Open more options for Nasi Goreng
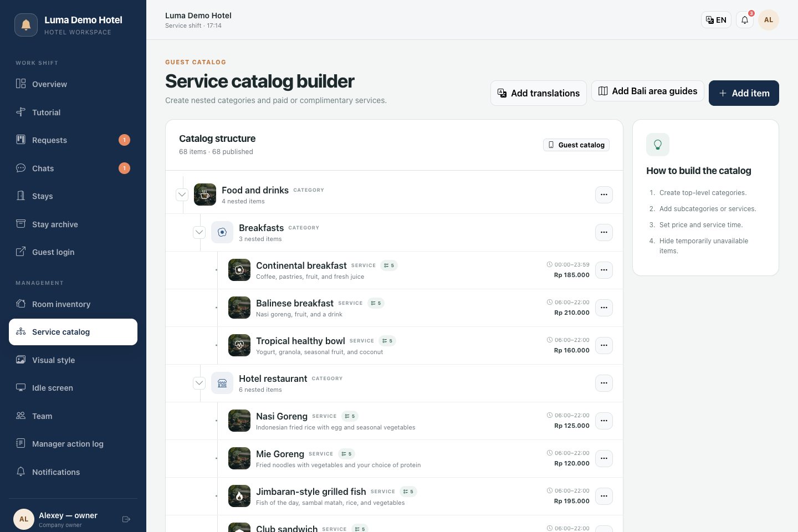The height and width of the screenshot is (532, 798). click(x=604, y=421)
